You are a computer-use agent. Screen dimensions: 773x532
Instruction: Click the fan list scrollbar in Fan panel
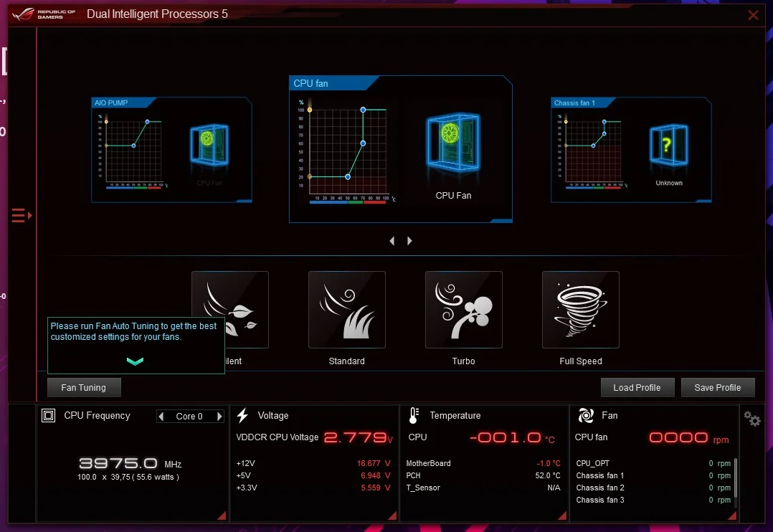736,478
